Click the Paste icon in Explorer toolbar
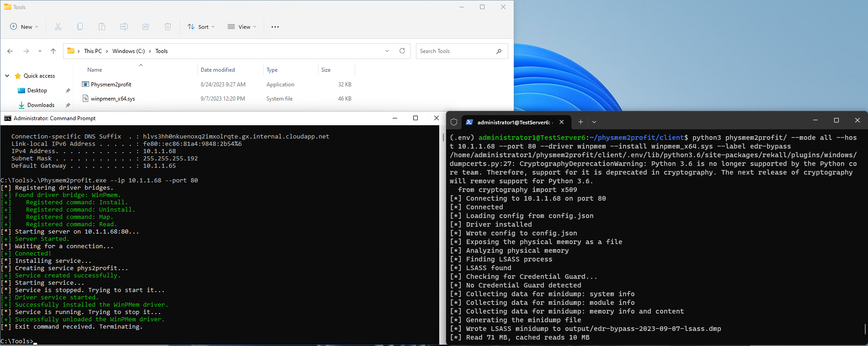 pyautogui.click(x=102, y=27)
